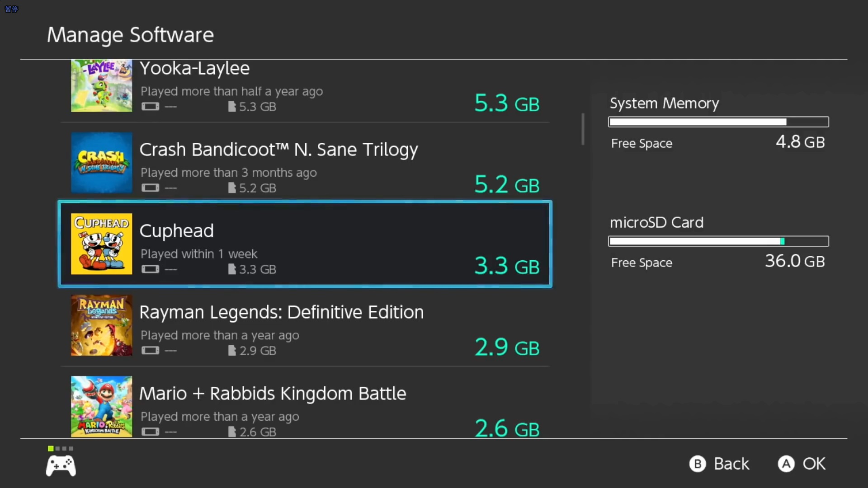868x488 pixels.
Task: Select the Mario + Rabbids cover art icon
Action: [102, 407]
